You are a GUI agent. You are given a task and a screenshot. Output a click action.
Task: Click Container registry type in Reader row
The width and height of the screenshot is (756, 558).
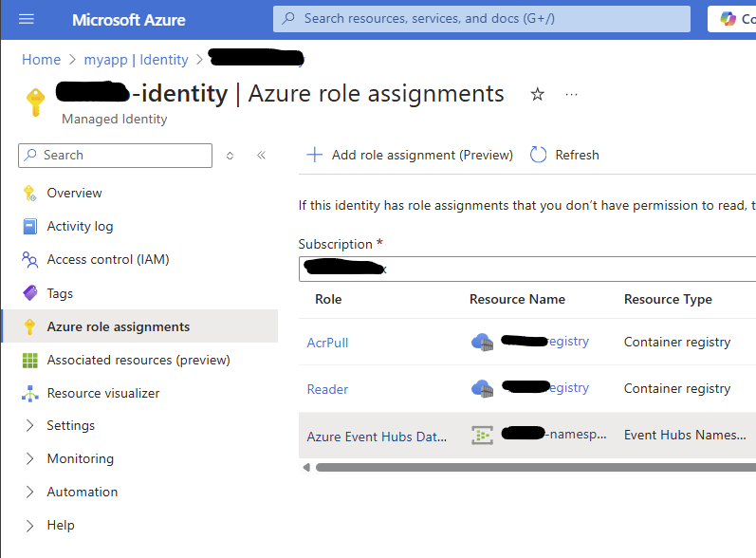pos(677,388)
